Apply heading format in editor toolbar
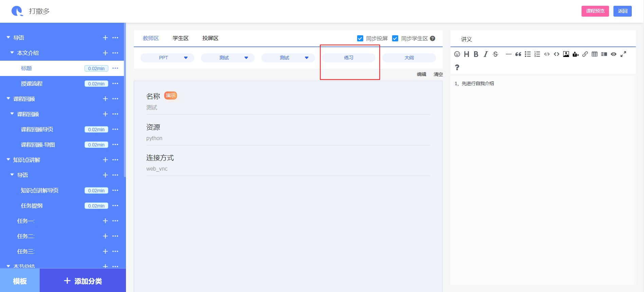 466,54
